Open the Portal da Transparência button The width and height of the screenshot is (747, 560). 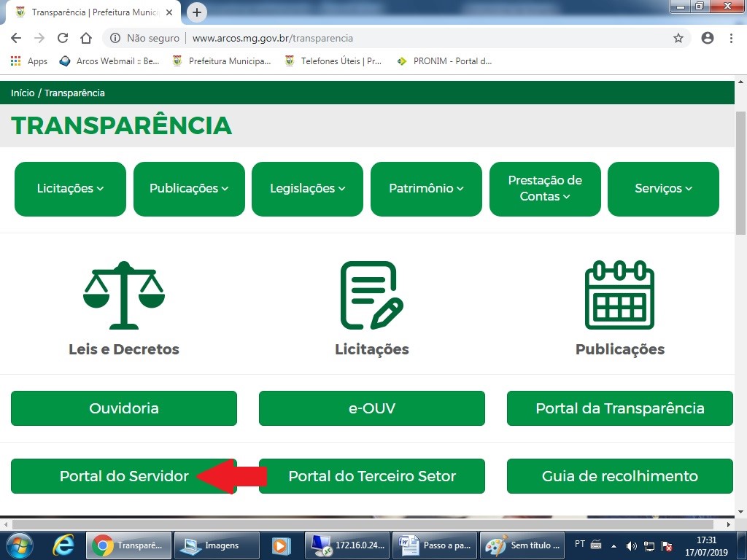(x=619, y=408)
